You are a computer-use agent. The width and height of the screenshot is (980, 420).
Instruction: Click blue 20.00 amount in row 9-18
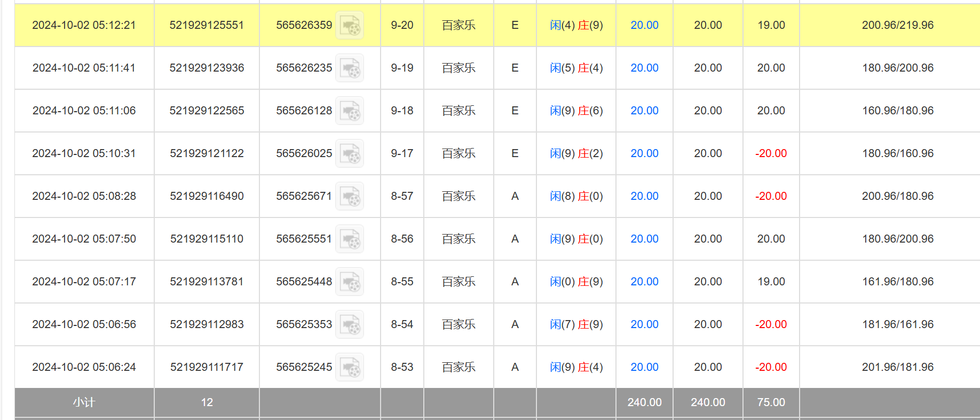point(644,111)
